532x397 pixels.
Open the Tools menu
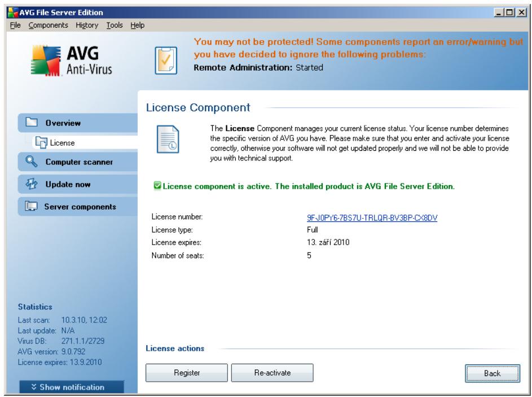[115, 25]
